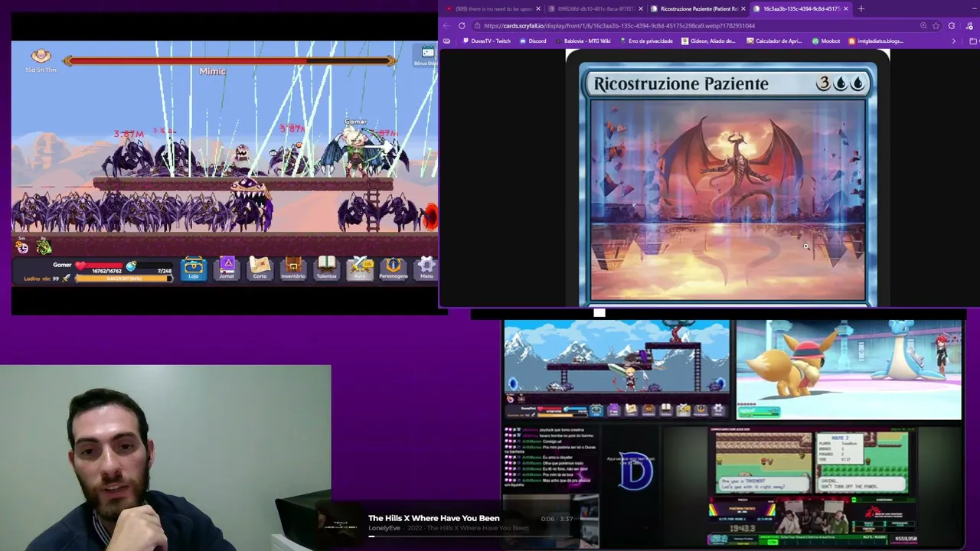The image size is (980, 551).
Task: Click the blue mana potion icon
Action: (131, 266)
